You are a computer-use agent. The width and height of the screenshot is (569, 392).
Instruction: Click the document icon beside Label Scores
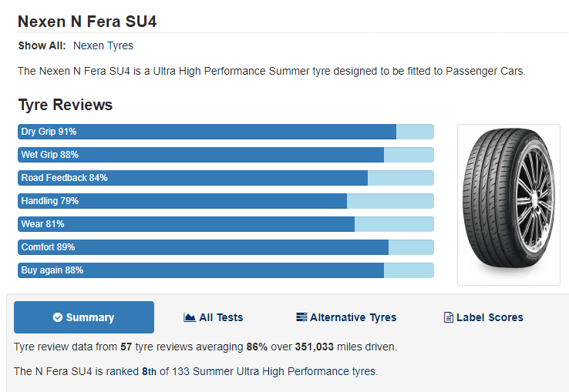(x=449, y=317)
